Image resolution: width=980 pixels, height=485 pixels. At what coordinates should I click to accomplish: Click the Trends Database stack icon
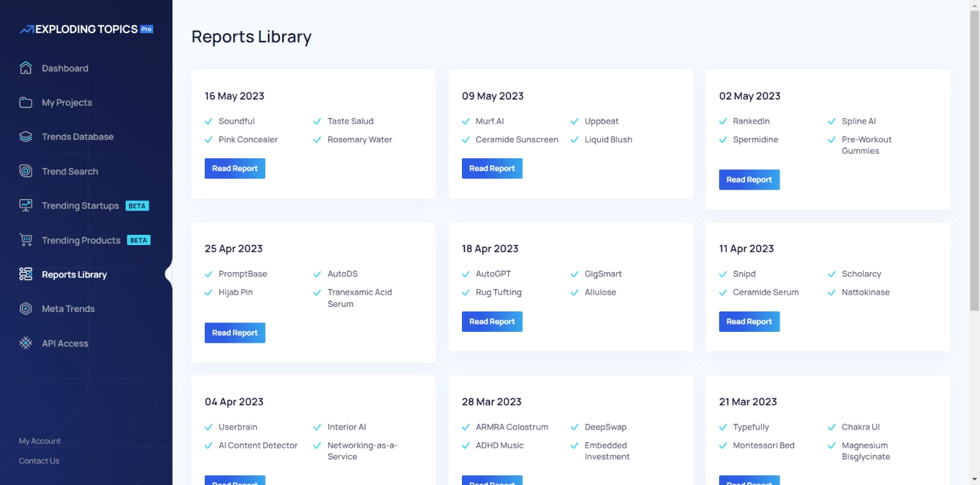coord(26,137)
